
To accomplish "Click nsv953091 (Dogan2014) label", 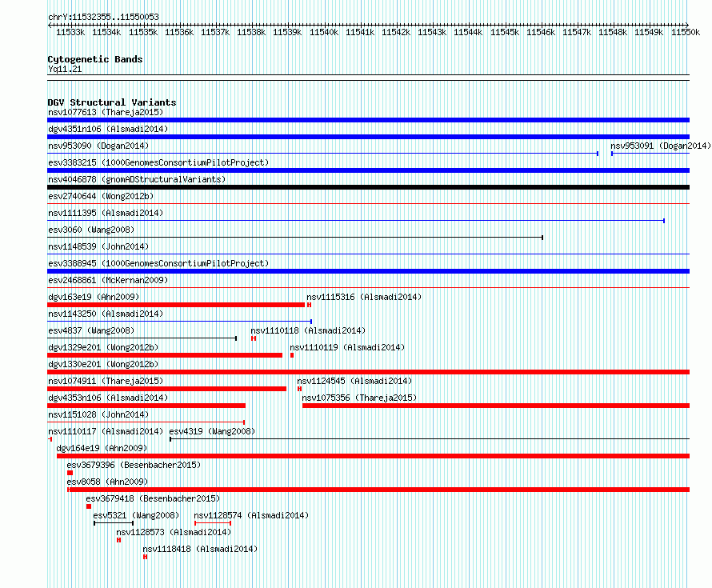I will coord(661,146).
